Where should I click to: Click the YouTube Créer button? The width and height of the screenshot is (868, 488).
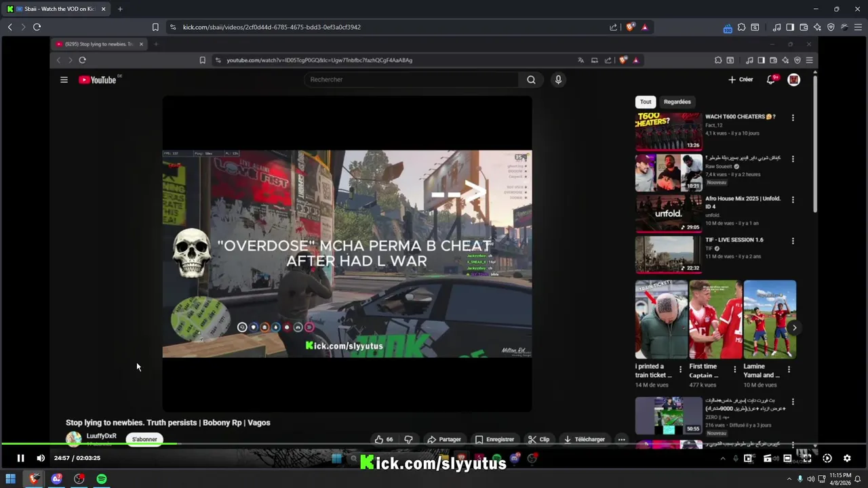coord(741,79)
